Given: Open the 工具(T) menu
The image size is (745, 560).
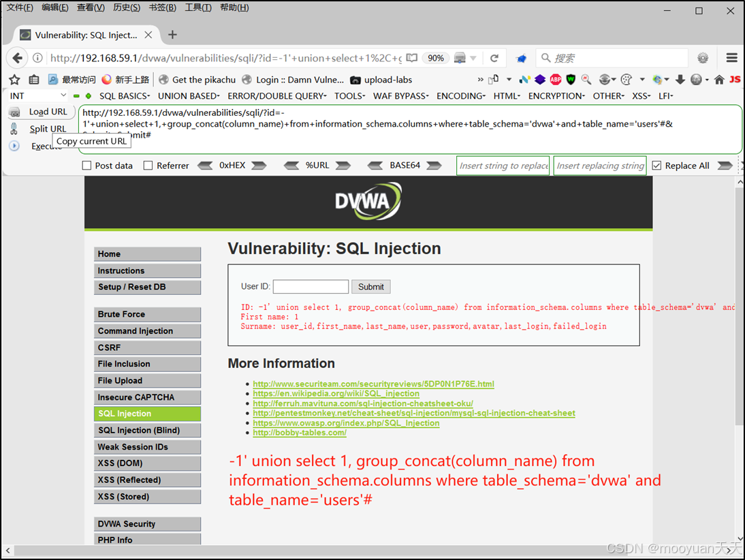Looking at the screenshot, I should click(197, 7).
